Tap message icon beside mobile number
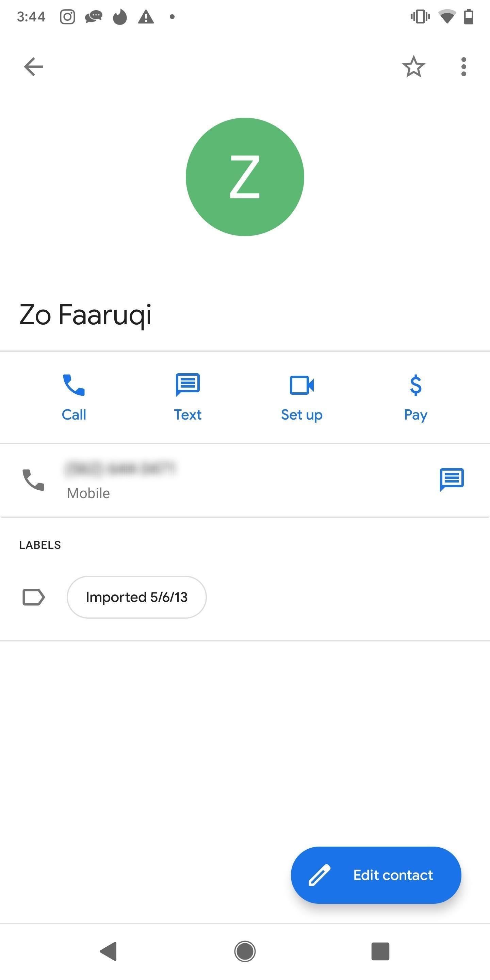Viewport: 490px width, 980px height. click(452, 480)
